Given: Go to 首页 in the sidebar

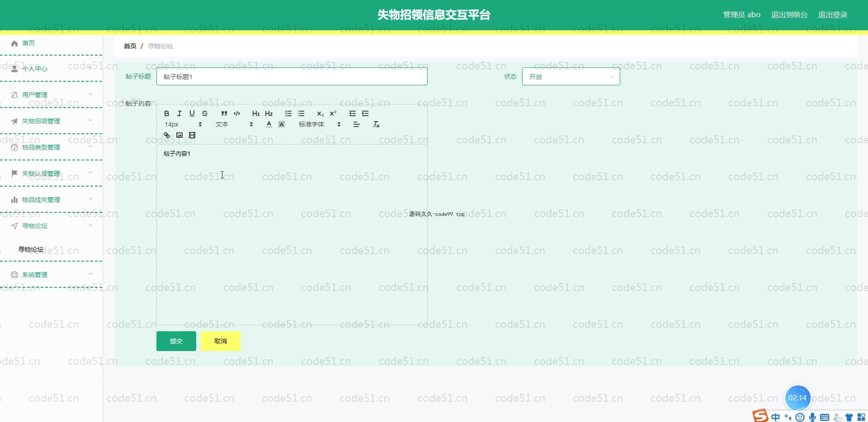Looking at the screenshot, I should (51, 43).
